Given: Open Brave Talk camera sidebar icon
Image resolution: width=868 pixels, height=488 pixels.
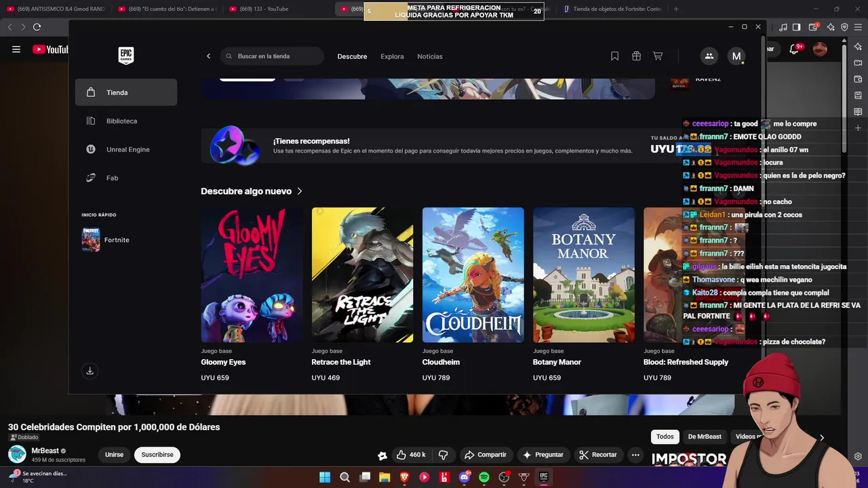Looking at the screenshot, I should point(858,63).
